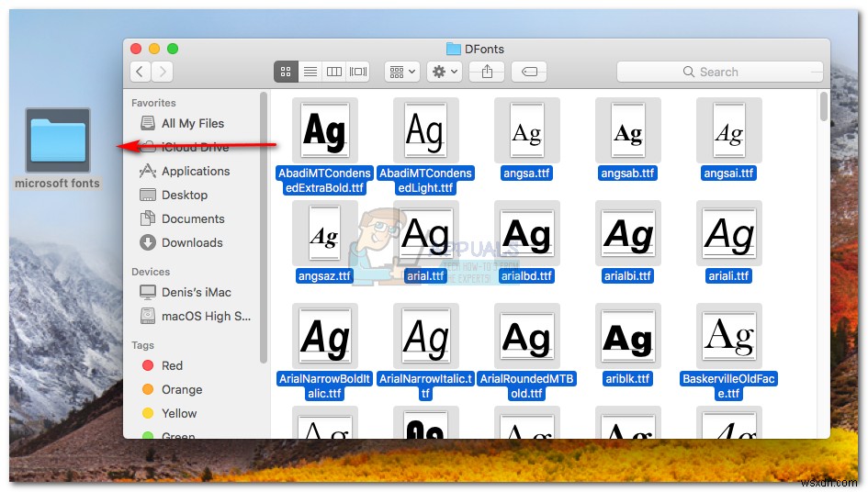
Task: Select the ariali.ttf font icon
Action: [x=729, y=233]
